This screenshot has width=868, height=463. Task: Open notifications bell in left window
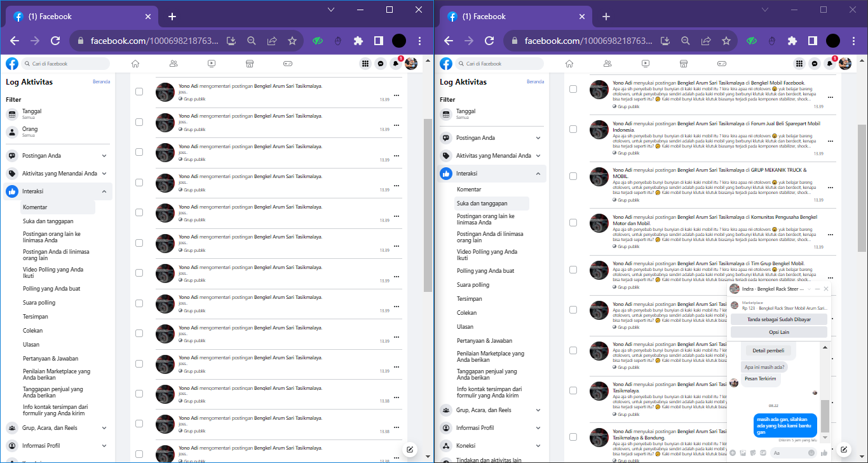[x=396, y=64]
